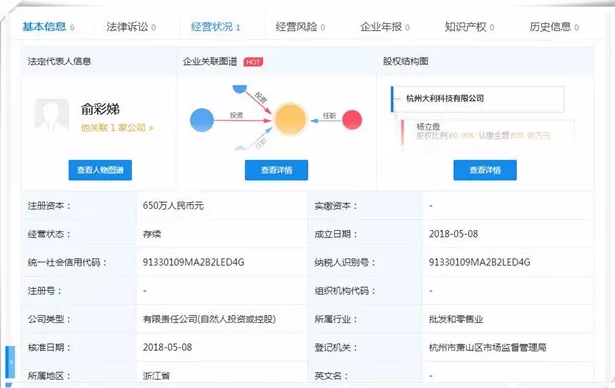The image size is (615, 388).
Task: Click 杭州市萧山区市场监督管理局 registration authority
Action: [x=488, y=347]
